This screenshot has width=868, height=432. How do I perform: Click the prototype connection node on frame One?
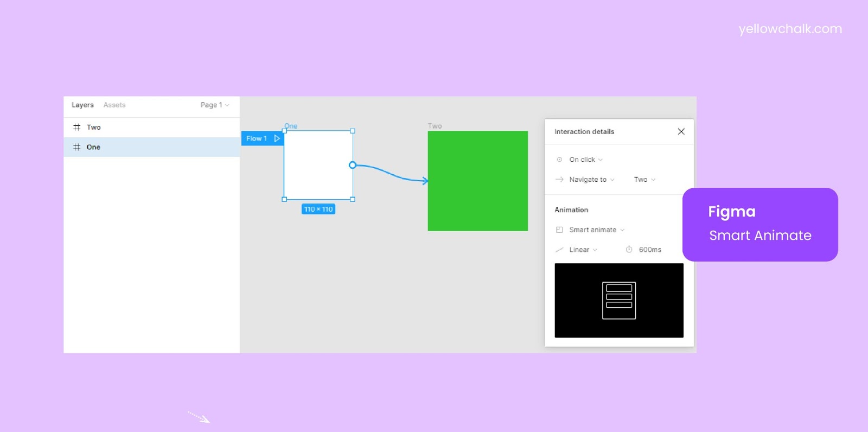(x=353, y=165)
